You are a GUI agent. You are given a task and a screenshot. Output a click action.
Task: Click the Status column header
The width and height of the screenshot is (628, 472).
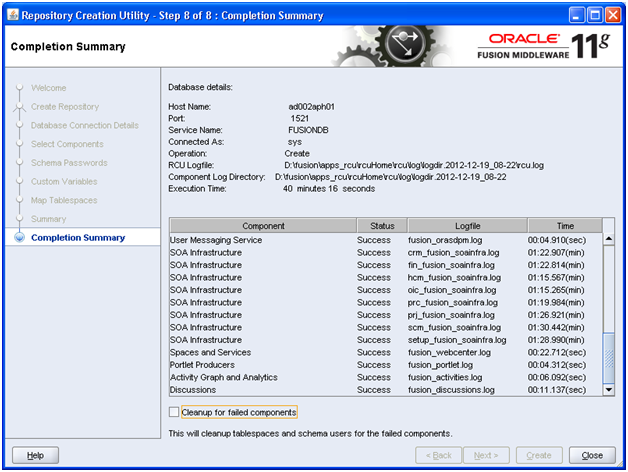[x=382, y=226]
